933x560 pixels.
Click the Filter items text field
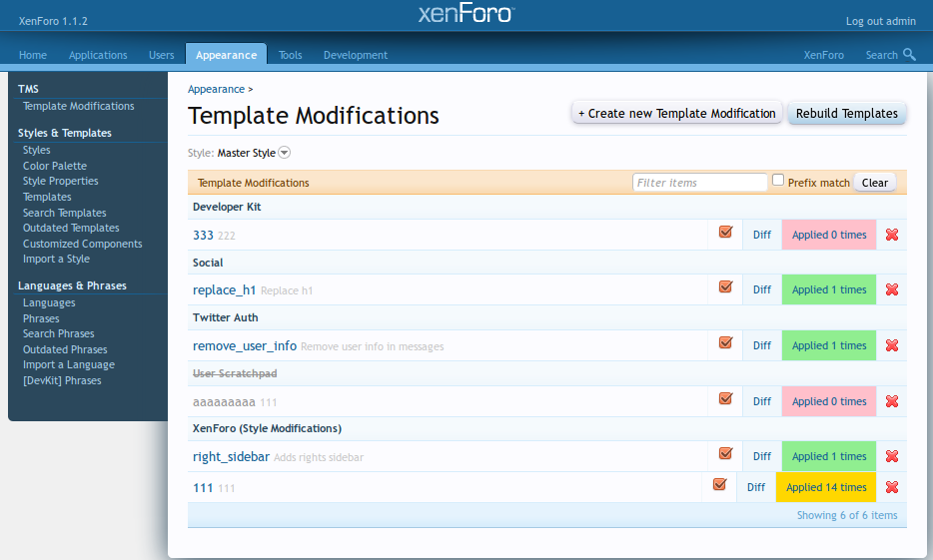pos(699,183)
